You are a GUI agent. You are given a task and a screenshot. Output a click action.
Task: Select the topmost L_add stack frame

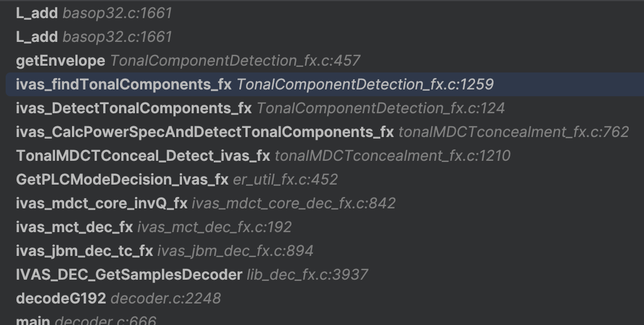37,13
